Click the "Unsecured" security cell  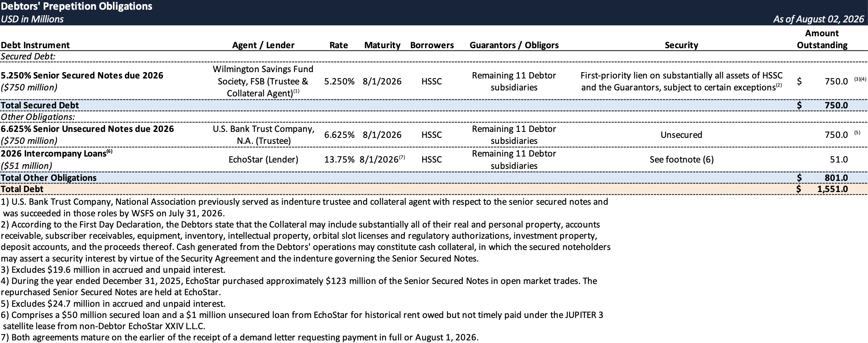tap(681, 135)
